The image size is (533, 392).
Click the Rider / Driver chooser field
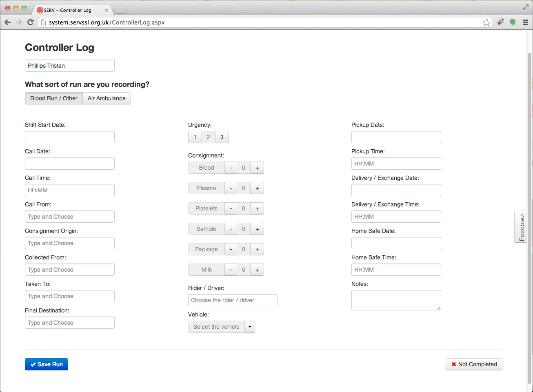(x=233, y=300)
